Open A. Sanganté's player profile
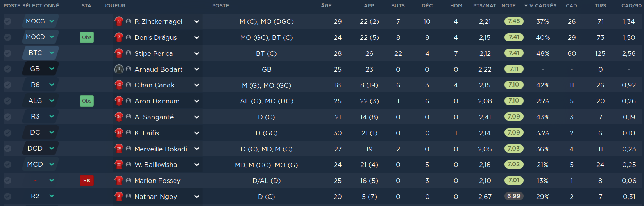This screenshot has width=644, height=206. 154,117
